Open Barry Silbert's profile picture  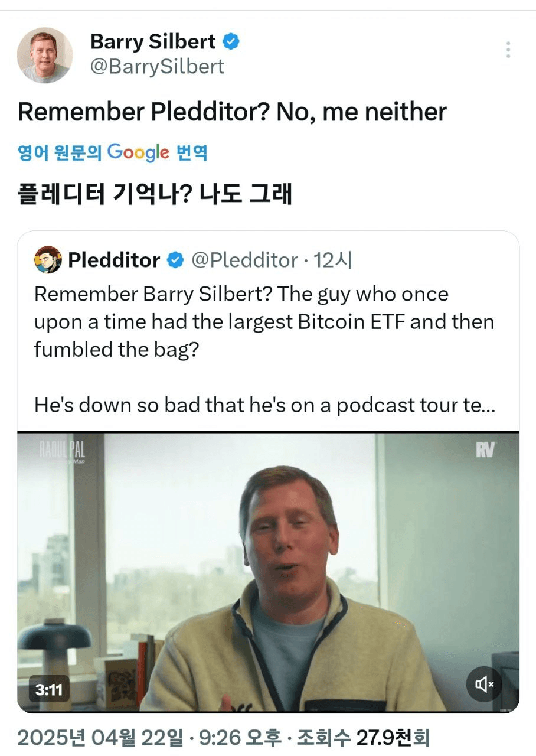click(x=44, y=55)
